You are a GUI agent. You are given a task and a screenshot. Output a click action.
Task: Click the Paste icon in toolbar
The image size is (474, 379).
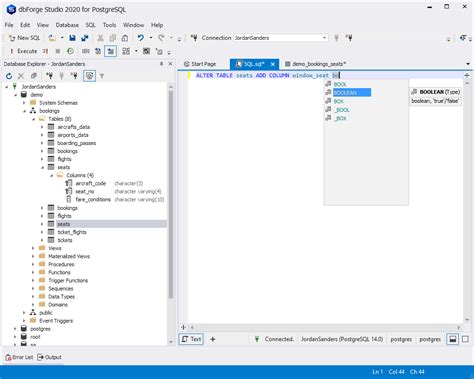pyautogui.click(x=125, y=38)
